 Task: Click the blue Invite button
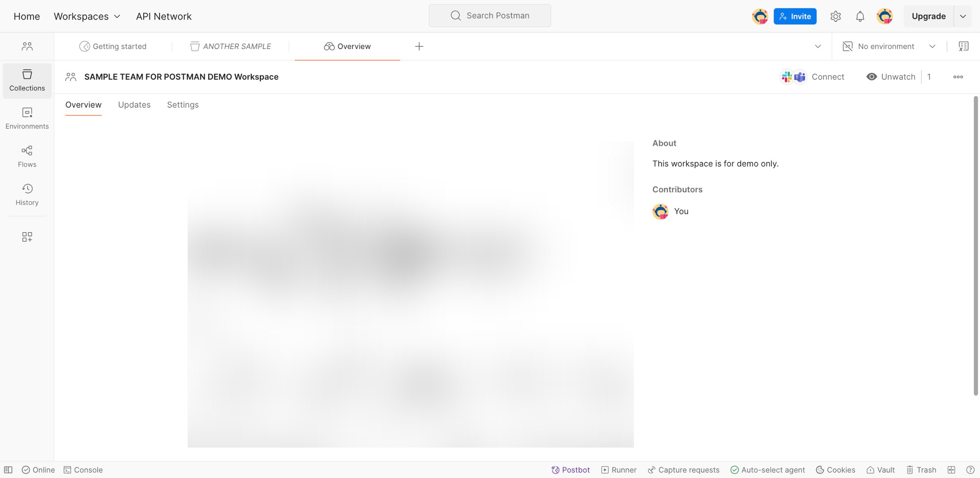(x=795, y=16)
